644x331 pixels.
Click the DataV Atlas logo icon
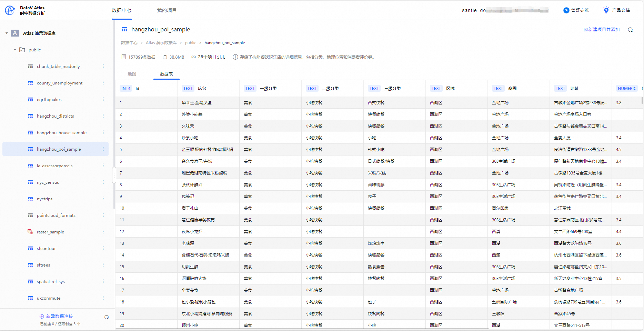click(x=10, y=10)
